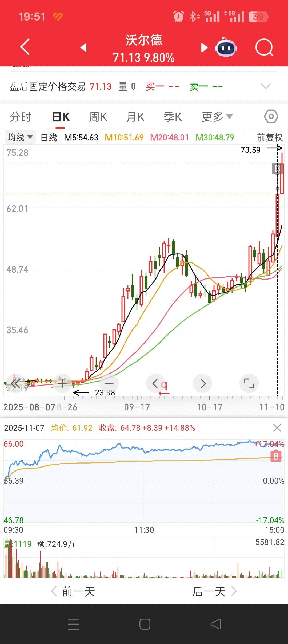Zoom out chart with minus button
Viewport: 288px width, 644px height.
point(109,383)
